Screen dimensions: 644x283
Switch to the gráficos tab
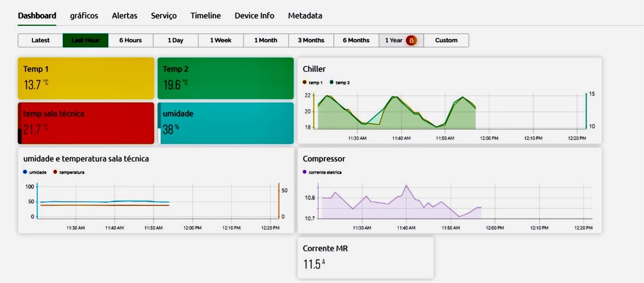click(x=84, y=15)
